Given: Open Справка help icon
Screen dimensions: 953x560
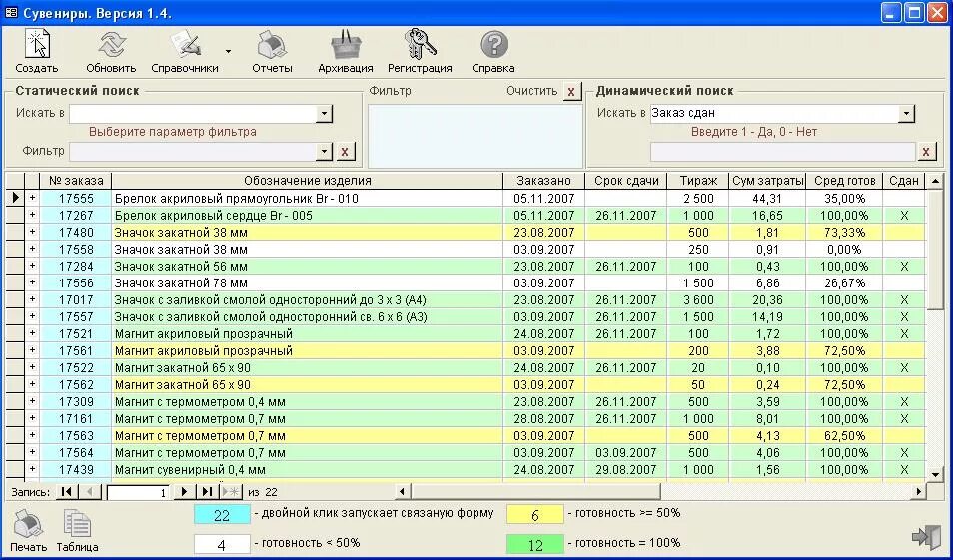Looking at the screenshot, I should tap(494, 45).
